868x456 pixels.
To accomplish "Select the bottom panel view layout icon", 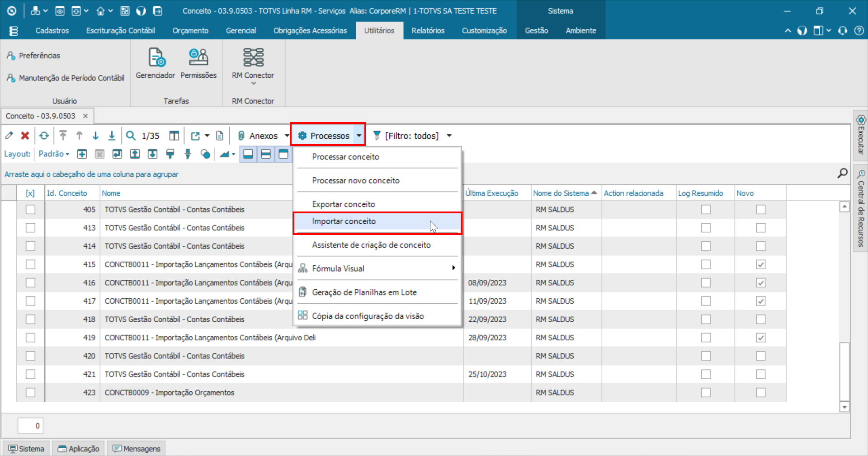I will point(248,154).
